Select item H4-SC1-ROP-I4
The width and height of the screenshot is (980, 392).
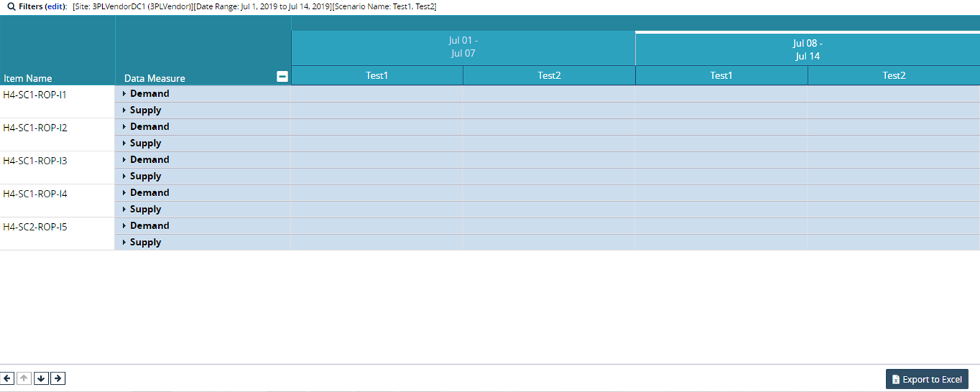click(x=35, y=194)
